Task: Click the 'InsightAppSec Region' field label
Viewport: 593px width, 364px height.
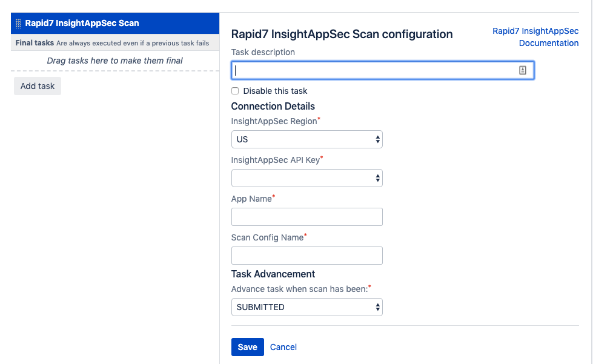Action: point(274,121)
